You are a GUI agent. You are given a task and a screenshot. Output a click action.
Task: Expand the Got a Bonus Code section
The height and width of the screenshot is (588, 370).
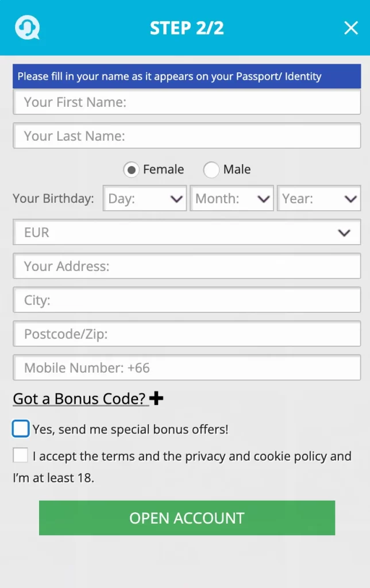tap(80, 399)
